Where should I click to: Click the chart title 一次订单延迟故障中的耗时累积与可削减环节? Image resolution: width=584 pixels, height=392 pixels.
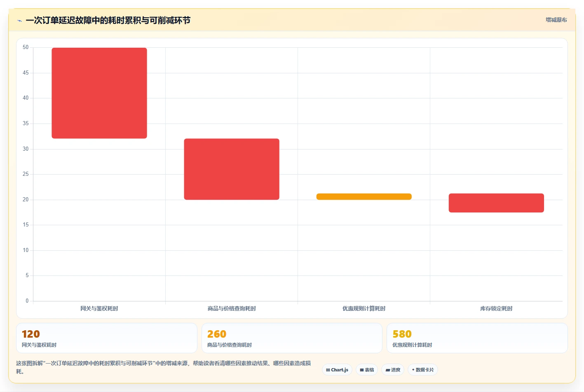coord(108,21)
